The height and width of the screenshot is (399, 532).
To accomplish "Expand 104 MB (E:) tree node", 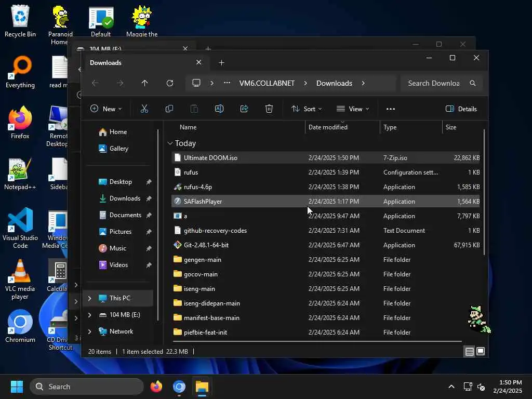I will pyautogui.click(x=89, y=315).
